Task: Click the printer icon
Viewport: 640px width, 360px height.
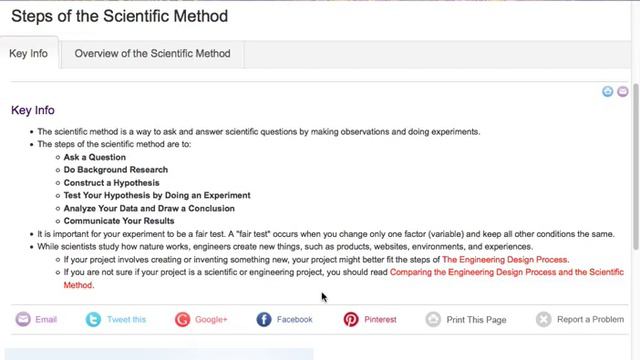Action: 433,319
